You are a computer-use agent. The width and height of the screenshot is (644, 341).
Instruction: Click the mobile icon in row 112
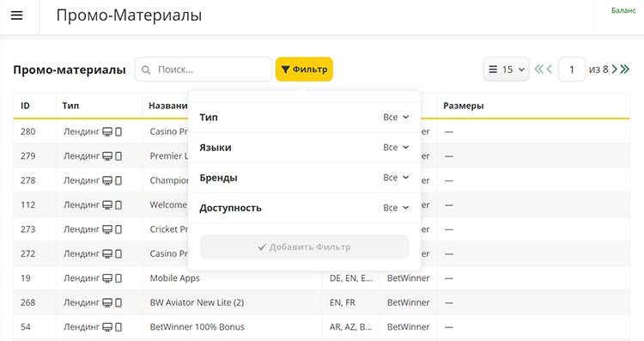click(x=118, y=205)
